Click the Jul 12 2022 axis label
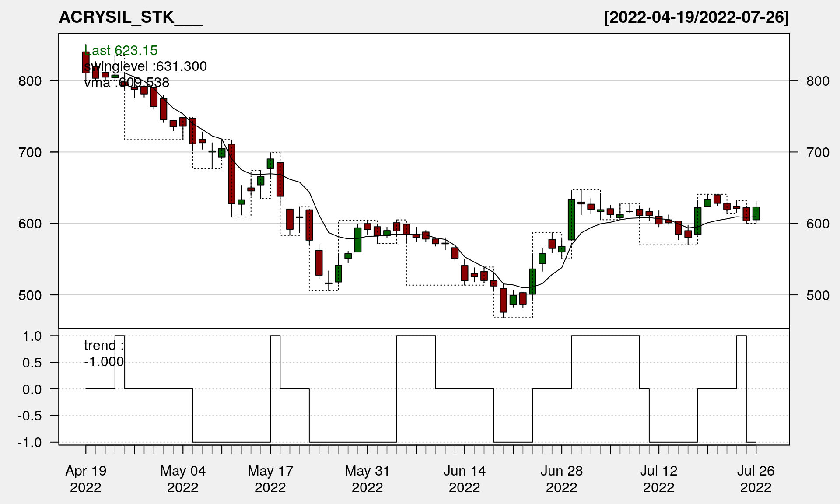840x504 pixels. (x=659, y=479)
